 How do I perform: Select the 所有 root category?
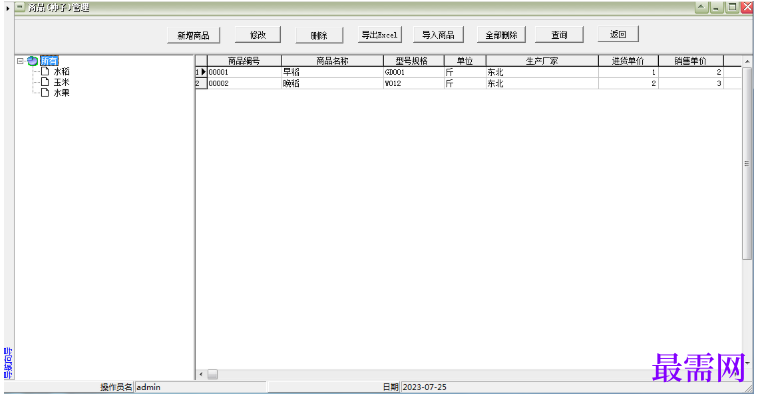49,61
